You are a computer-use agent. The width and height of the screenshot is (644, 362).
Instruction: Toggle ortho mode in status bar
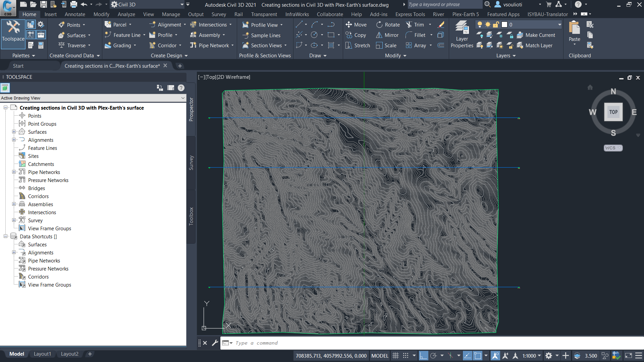coord(424,356)
